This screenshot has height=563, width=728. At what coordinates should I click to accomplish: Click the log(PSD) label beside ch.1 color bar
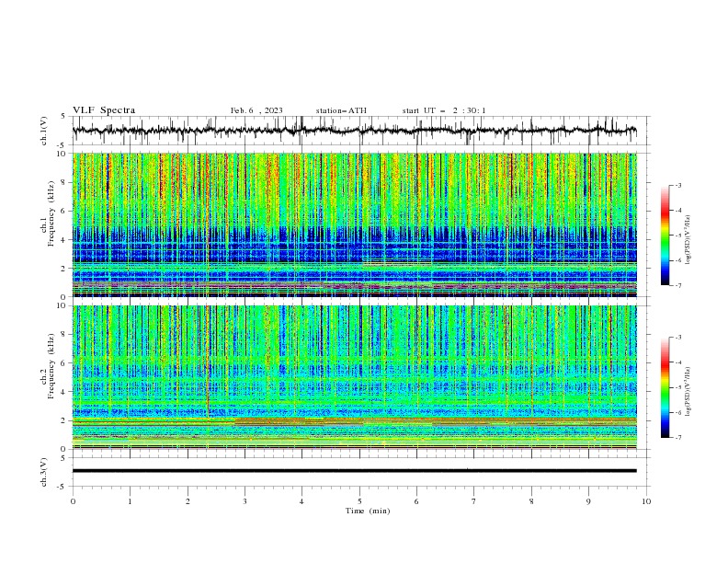point(688,240)
